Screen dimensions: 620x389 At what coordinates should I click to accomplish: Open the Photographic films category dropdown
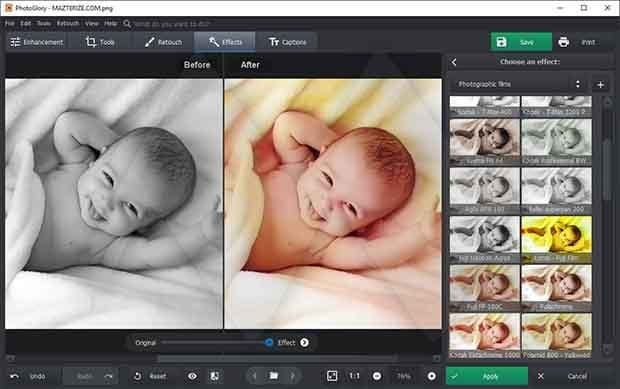(x=518, y=84)
